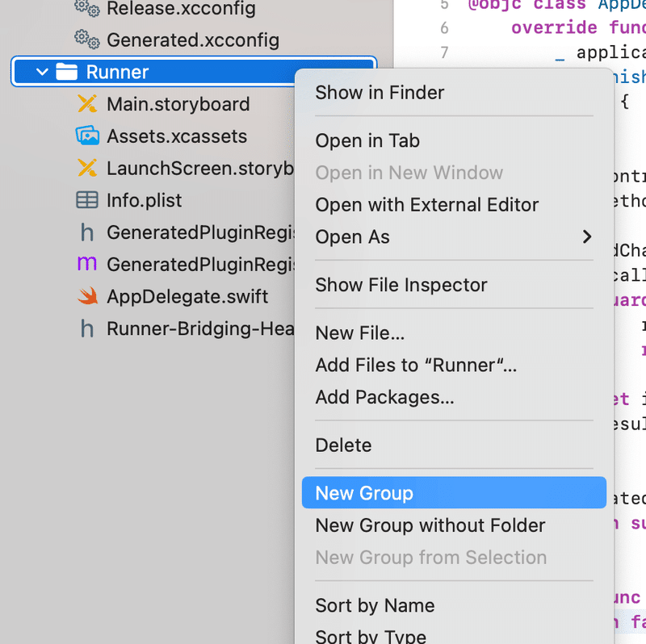
Task: Collapse the Runner group chevron
Action: [x=42, y=72]
